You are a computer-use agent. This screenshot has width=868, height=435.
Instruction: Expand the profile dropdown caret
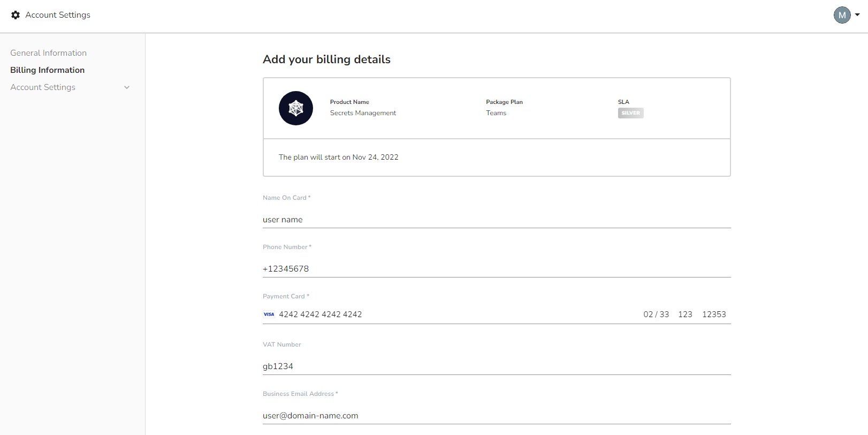(x=857, y=15)
